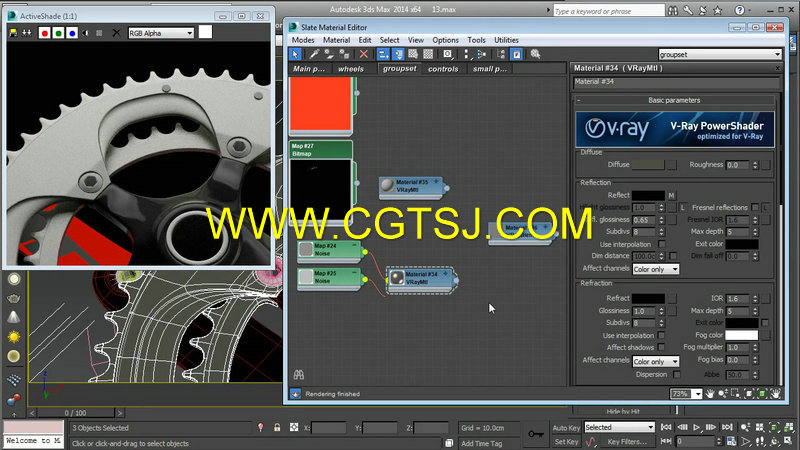The height and width of the screenshot is (450, 800).
Task: Toggle Affect shadows checkbox
Action: tap(662, 347)
